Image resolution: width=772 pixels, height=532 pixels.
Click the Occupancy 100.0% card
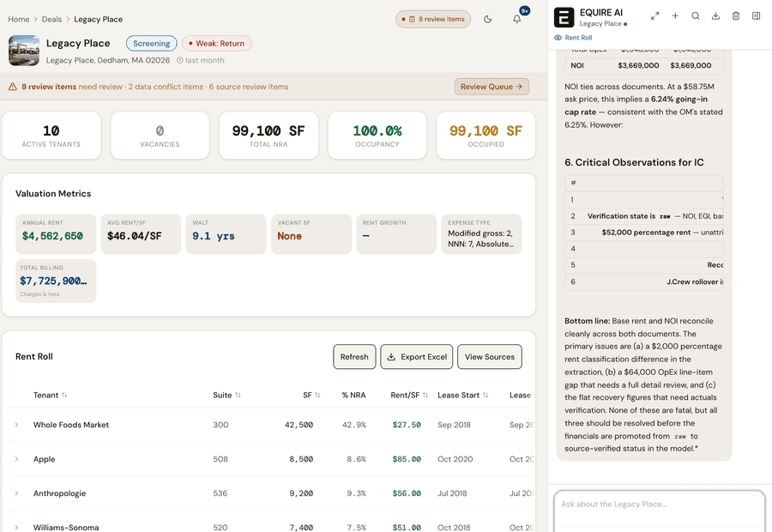377,136
